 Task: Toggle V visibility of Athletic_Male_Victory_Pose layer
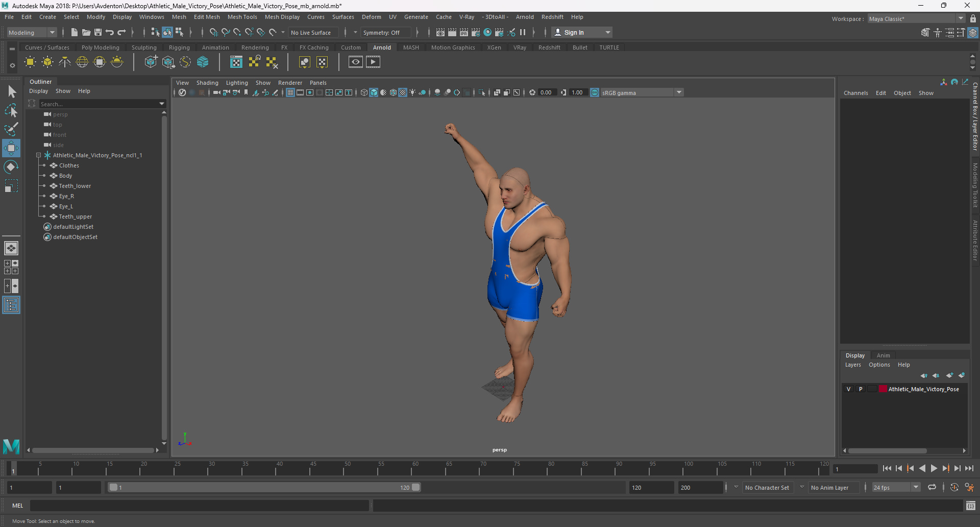[x=849, y=389]
